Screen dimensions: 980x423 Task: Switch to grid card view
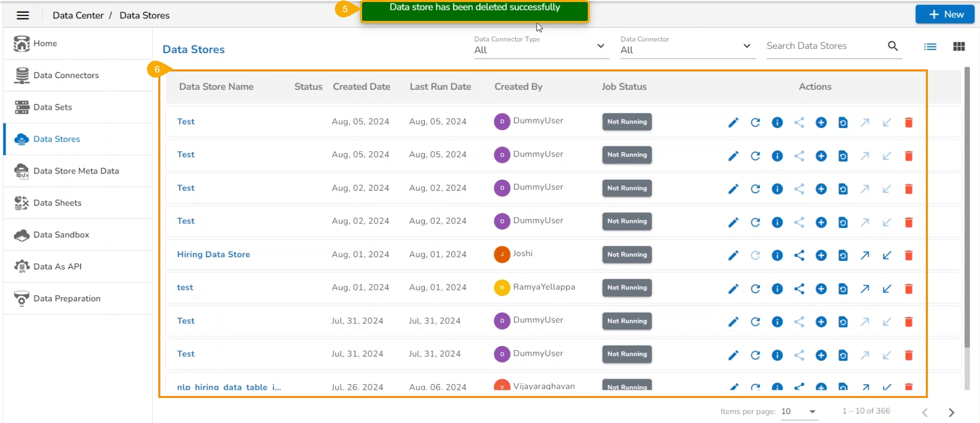[959, 47]
